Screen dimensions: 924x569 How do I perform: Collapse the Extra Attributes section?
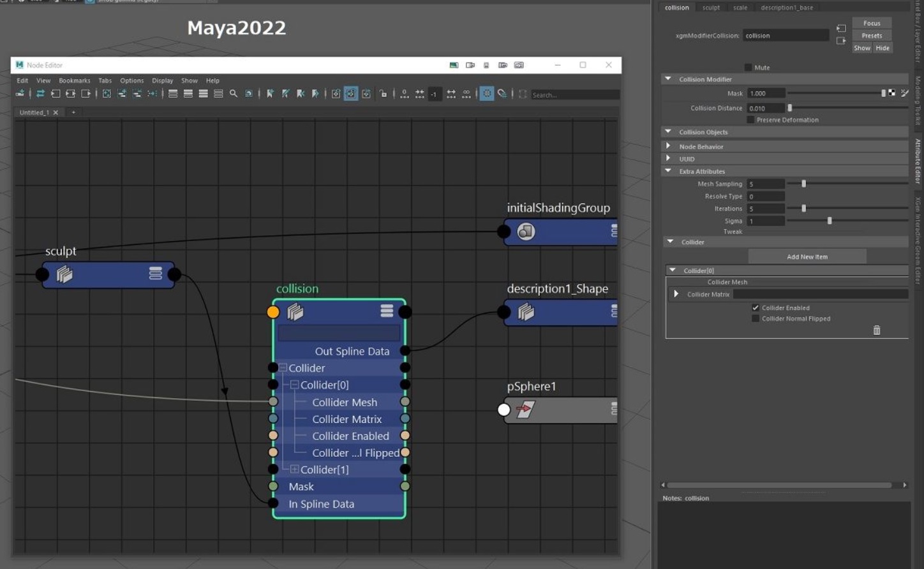[x=667, y=171]
